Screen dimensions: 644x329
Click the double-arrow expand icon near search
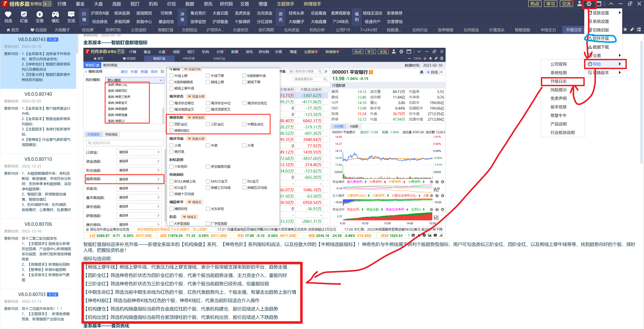326,71
